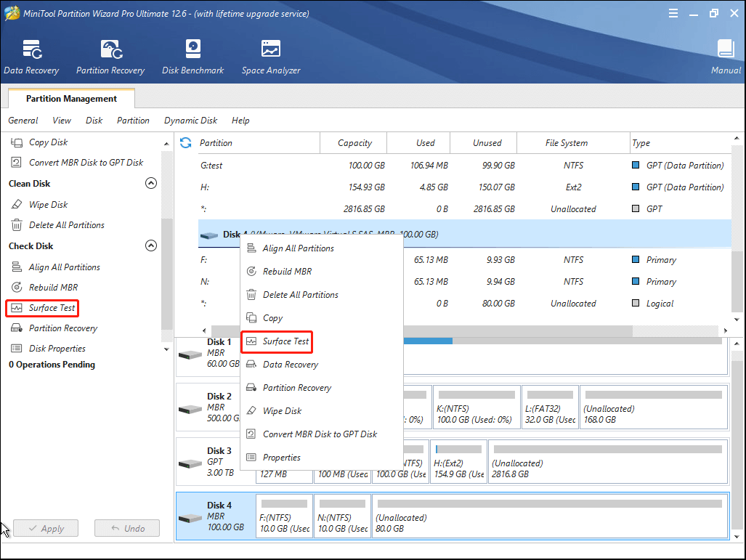Select Delete All Partitions in the context menu
746x560 pixels.
tap(322, 295)
